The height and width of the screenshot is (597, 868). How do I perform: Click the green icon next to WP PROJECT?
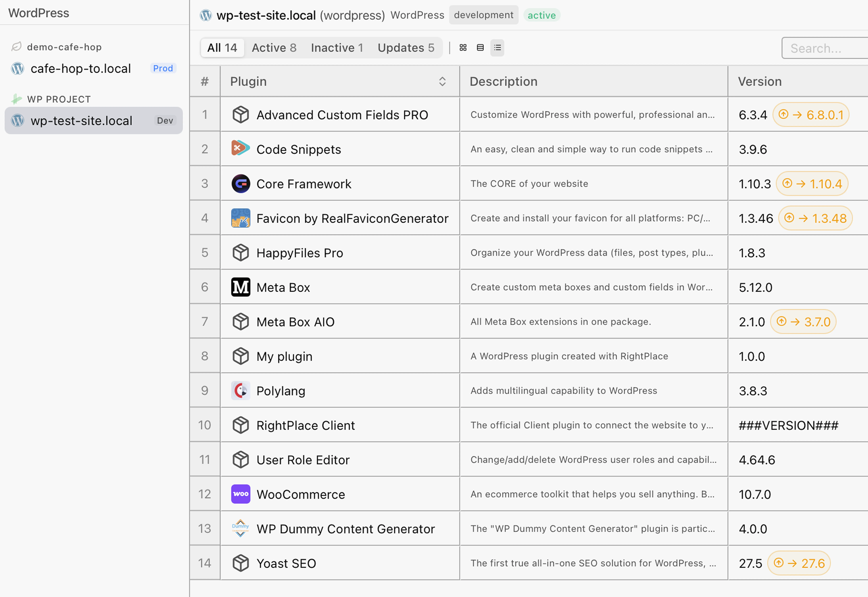tap(16, 99)
